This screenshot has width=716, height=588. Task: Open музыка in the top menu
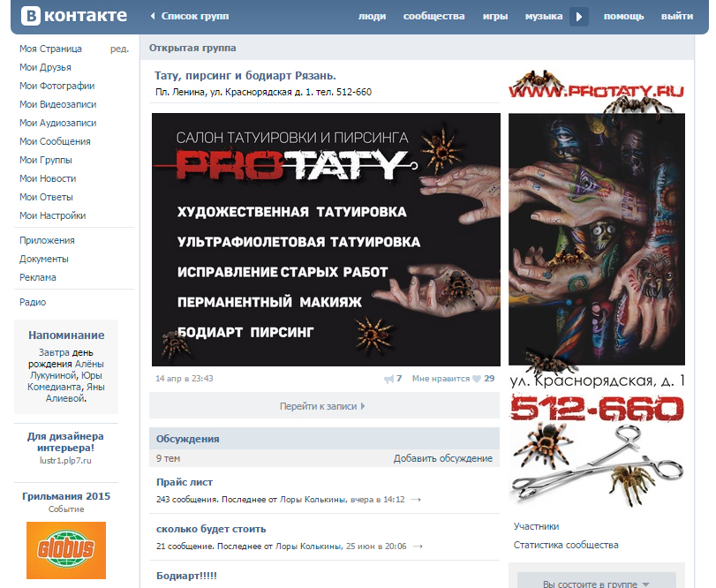[x=543, y=16]
